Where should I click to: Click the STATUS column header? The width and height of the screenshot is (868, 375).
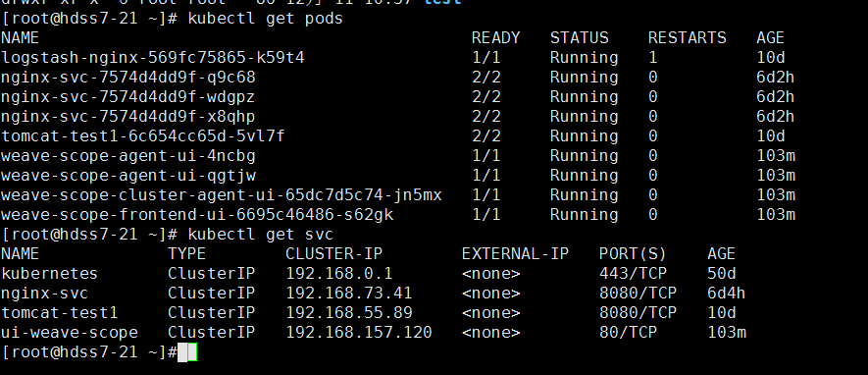coord(579,38)
